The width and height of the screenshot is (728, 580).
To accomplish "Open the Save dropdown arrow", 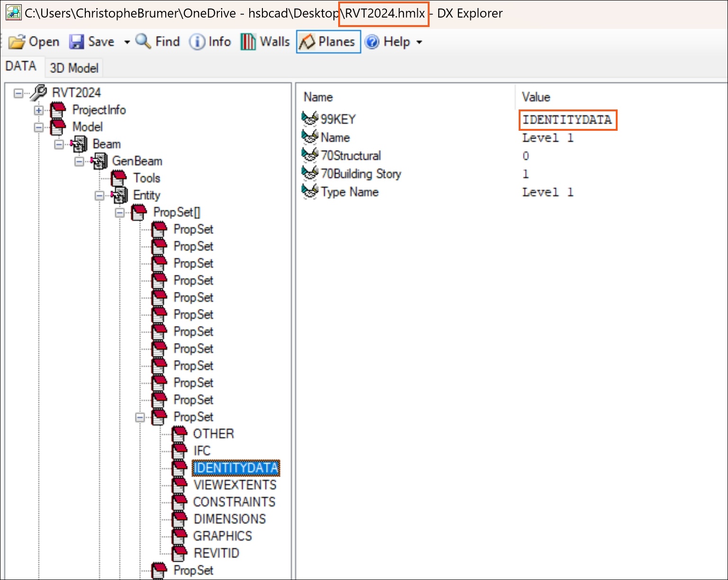I will (126, 42).
